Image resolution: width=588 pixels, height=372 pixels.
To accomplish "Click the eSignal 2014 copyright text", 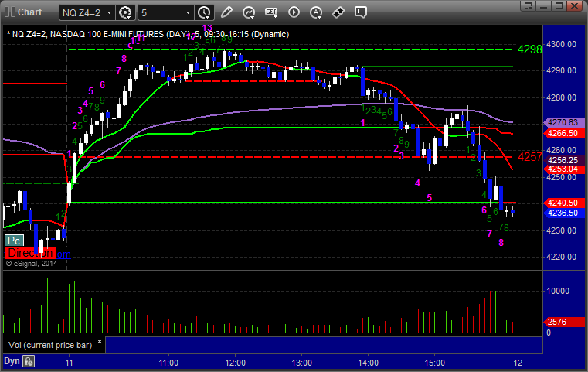I will point(32,264).
